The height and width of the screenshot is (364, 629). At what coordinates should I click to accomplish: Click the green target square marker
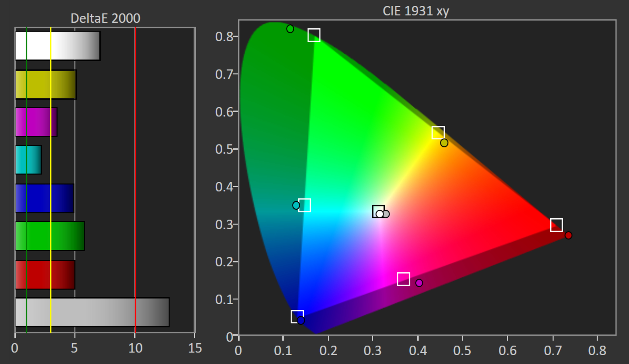[x=314, y=35]
